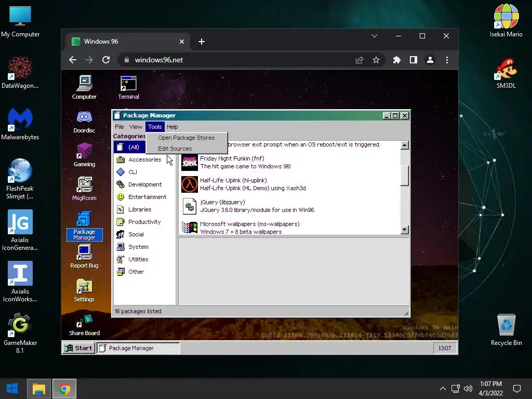Image resolution: width=532 pixels, height=399 pixels.
Task: Select the Half-Life: Uplink package icon
Action: point(189,184)
